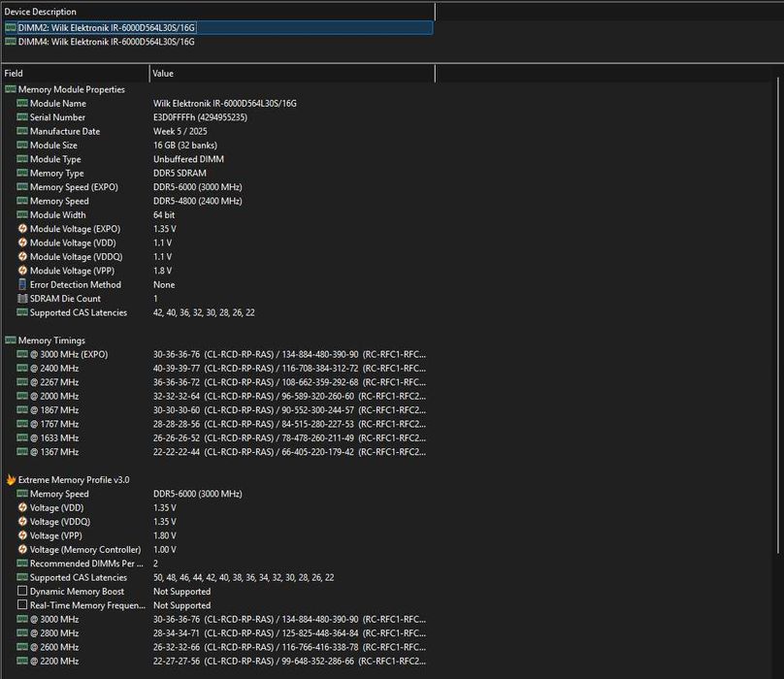784x679 pixels.
Task: Click the vertical scrollbar of the field list
Action: point(778,315)
